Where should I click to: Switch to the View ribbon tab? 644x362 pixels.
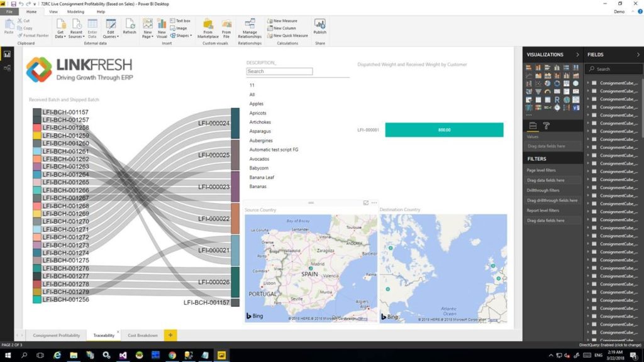53,11
